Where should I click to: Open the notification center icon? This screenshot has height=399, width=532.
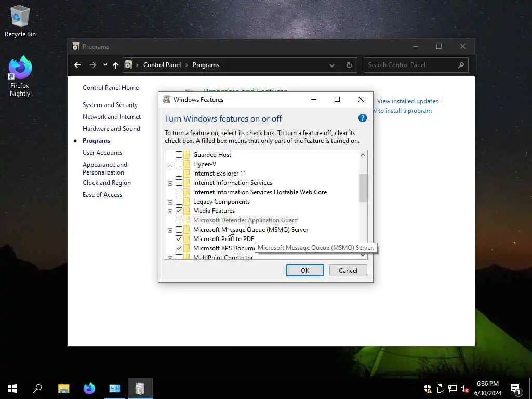[515, 390]
